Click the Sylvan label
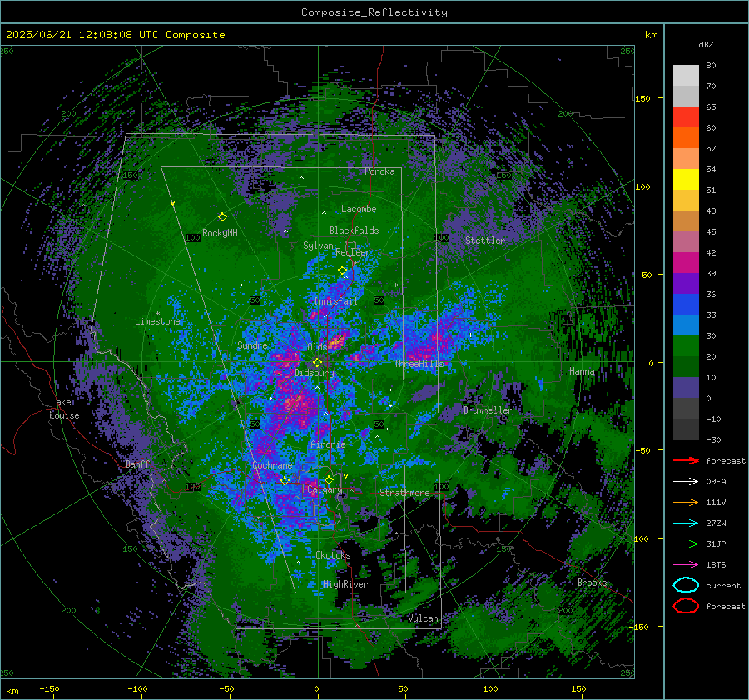Viewport: 749px width, 700px height. 318,246
